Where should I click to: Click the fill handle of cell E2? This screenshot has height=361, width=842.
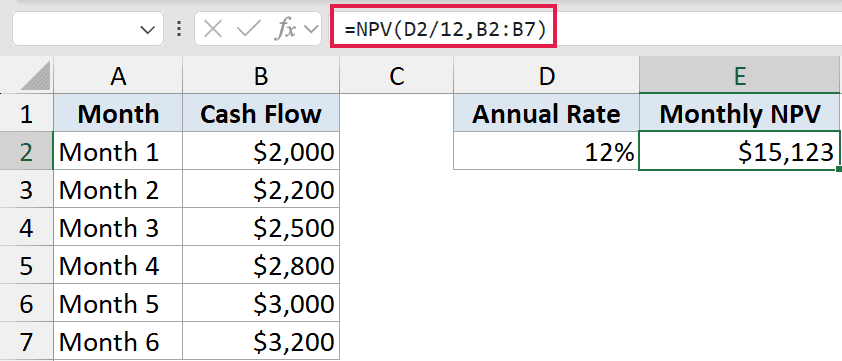tap(839, 169)
